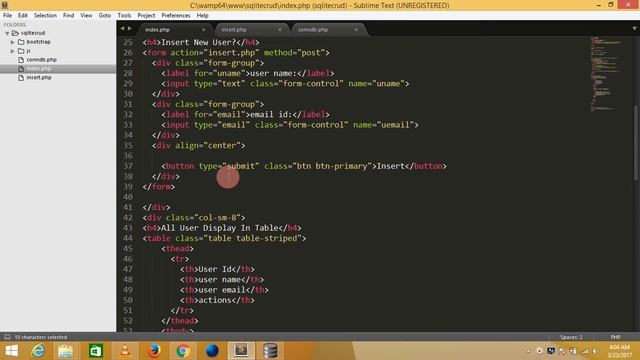Click the minimap code overview
640x360 pixels.
pos(606,73)
